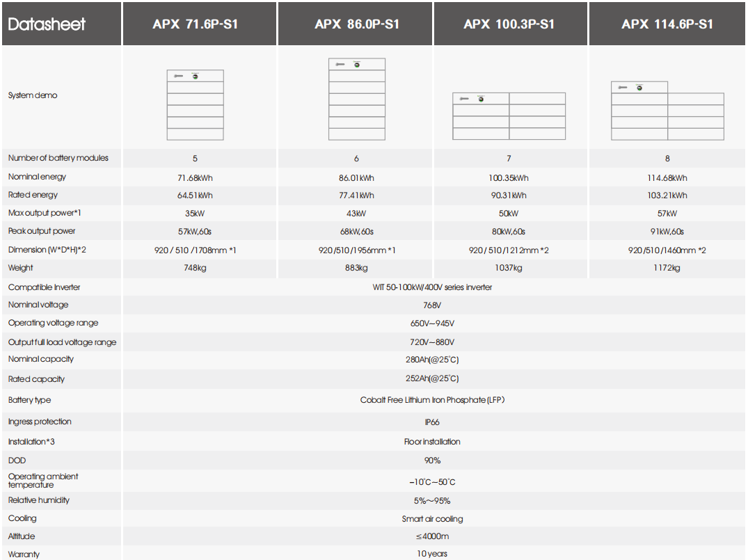The image size is (748, 560).
Task: Click the Output full load voltage range label
Action: click(x=62, y=342)
